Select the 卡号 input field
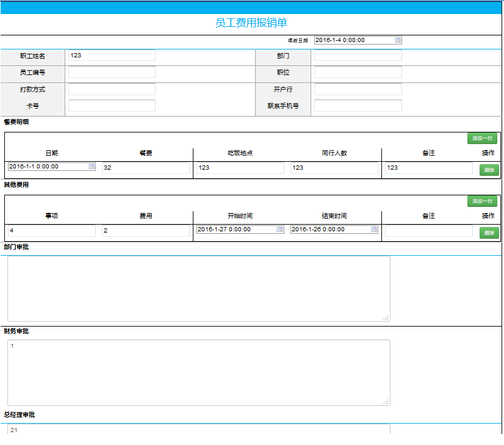 (x=112, y=106)
